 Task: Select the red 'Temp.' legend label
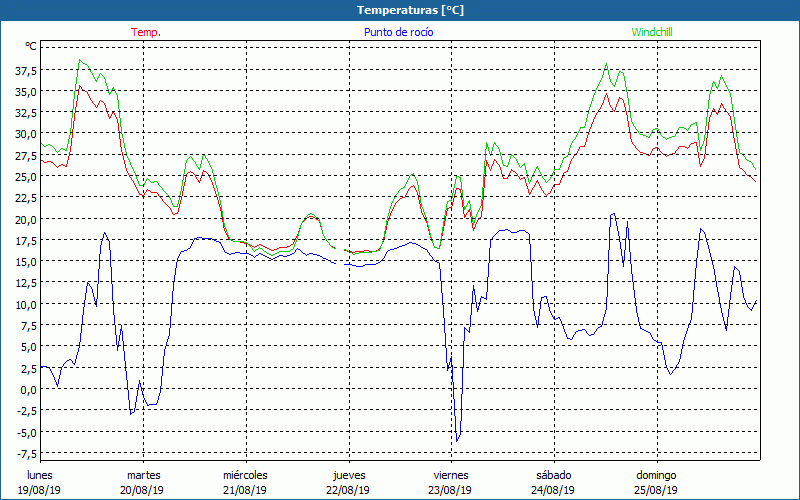(146, 32)
